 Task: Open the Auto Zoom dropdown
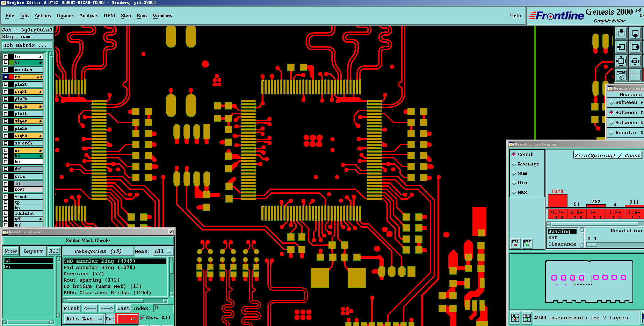(x=84, y=319)
